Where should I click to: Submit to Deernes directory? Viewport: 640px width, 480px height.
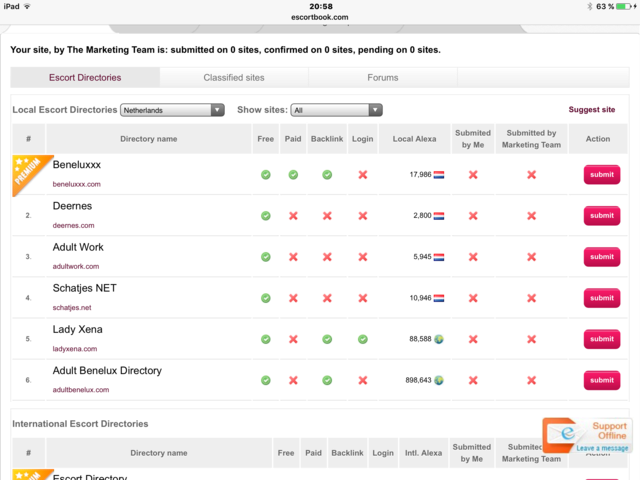click(602, 216)
